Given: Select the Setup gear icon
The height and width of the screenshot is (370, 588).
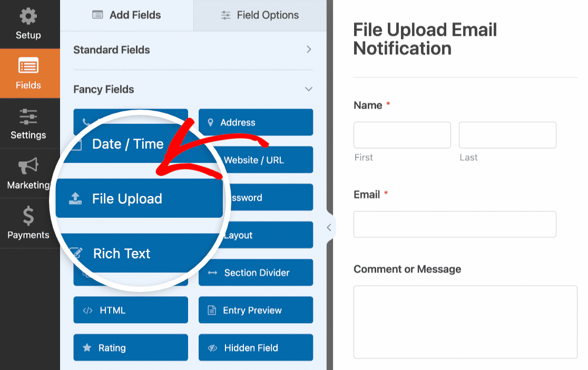Looking at the screenshot, I should click(x=28, y=17).
